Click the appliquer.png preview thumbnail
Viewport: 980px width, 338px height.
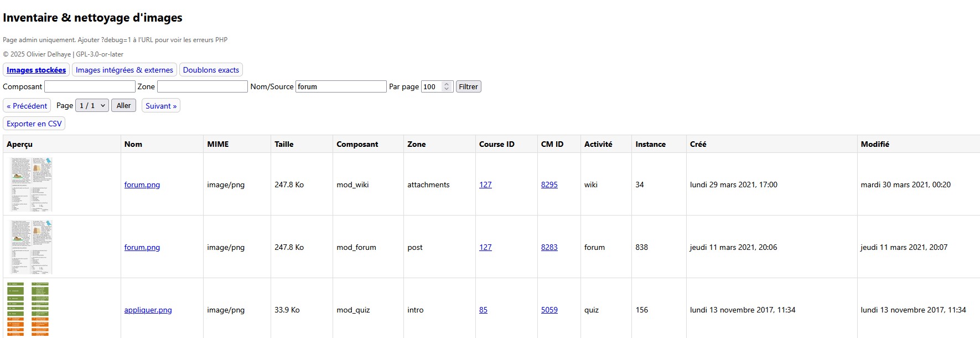click(x=28, y=309)
